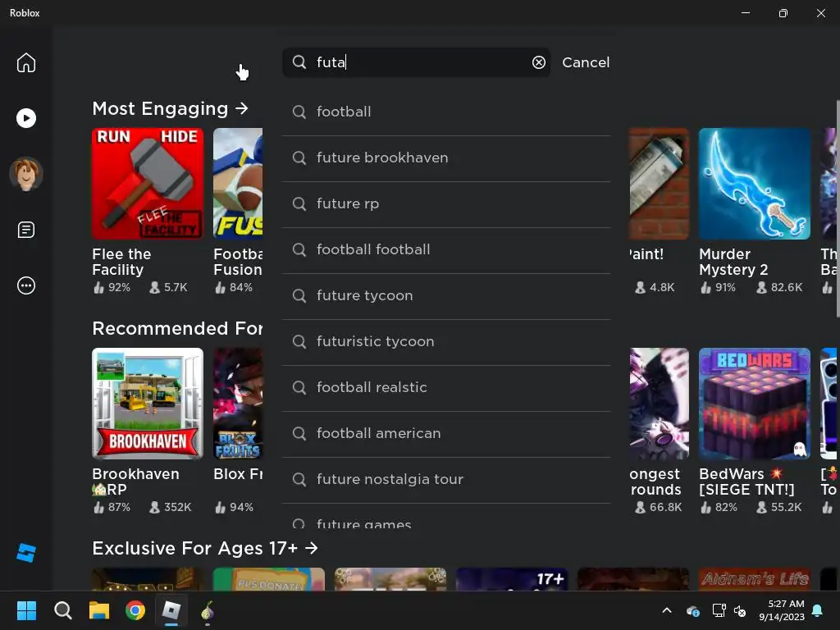
Task: Open the Blox Fruits game thumbnail
Action: (238, 404)
